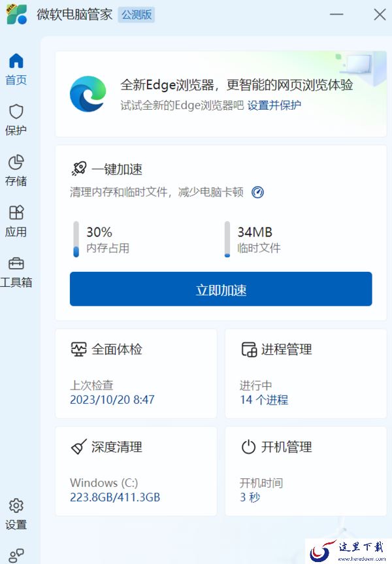
Task: Click the 进行中 status label
Action: coord(255,385)
